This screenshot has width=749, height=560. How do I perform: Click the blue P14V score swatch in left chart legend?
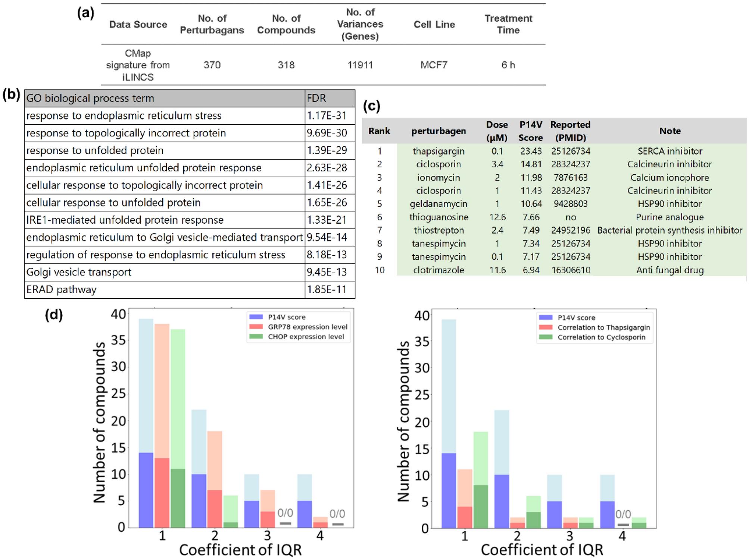[x=256, y=317]
